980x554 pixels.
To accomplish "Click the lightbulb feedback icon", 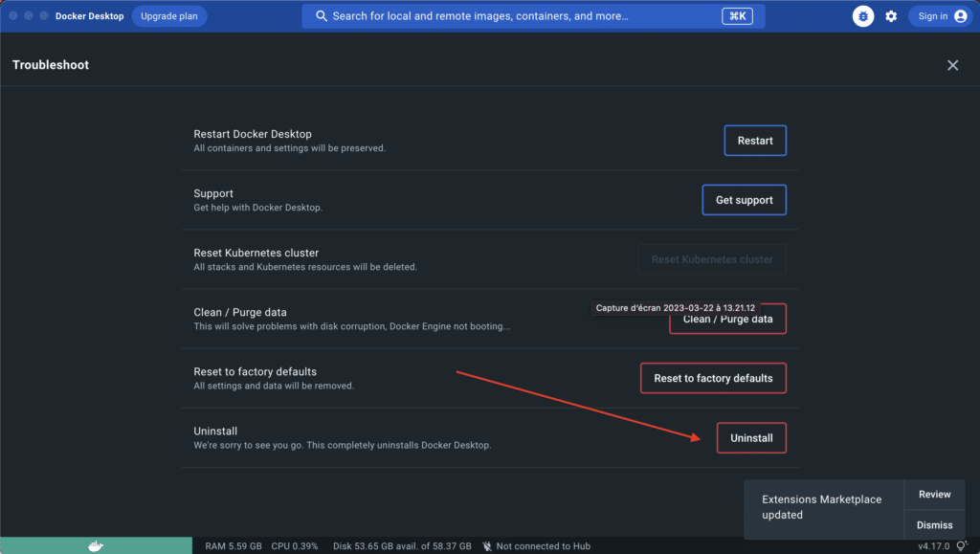I will [x=961, y=546].
